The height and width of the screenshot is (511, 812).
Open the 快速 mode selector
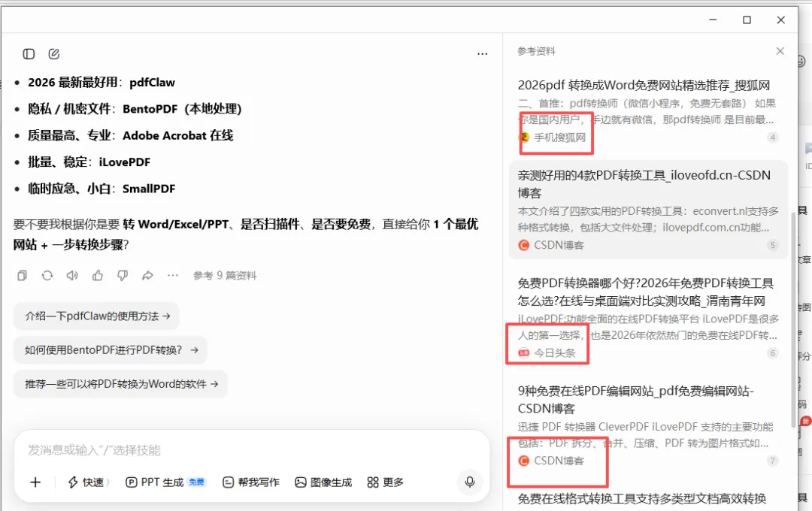pos(88,482)
